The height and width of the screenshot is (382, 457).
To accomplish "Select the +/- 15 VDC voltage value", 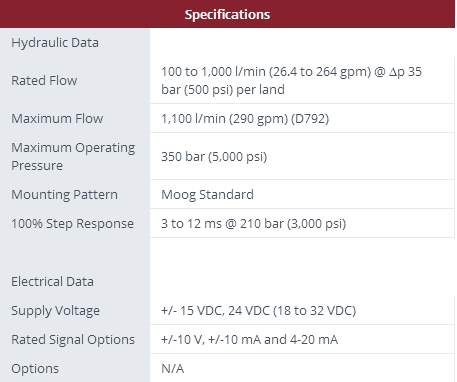I will (x=258, y=310).
